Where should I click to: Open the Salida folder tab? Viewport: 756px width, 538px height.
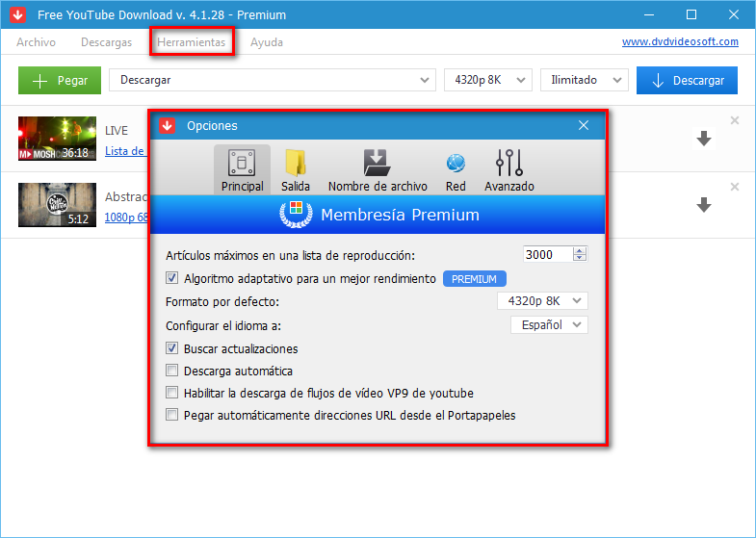pos(296,170)
